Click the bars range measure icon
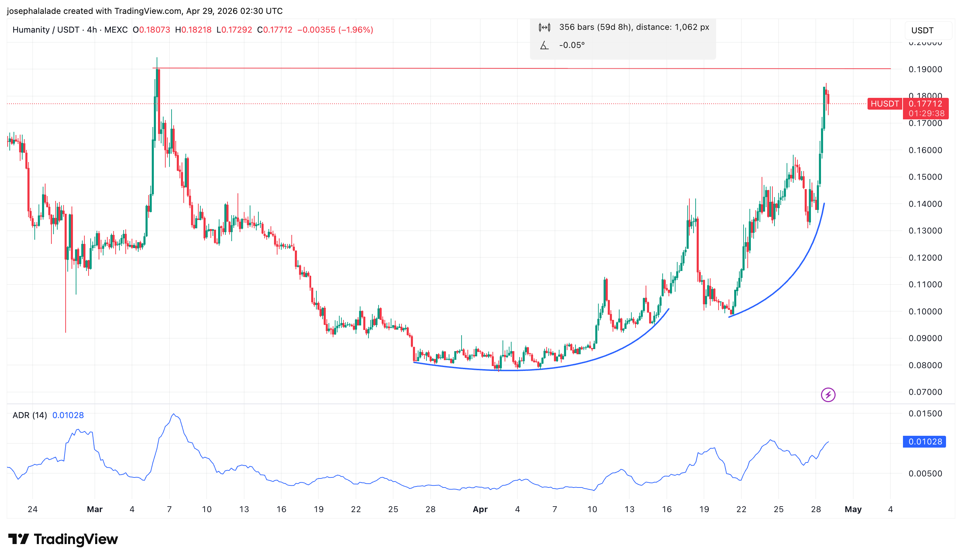The width and height of the screenshot is (962, 560). click(x=544, y=27)
